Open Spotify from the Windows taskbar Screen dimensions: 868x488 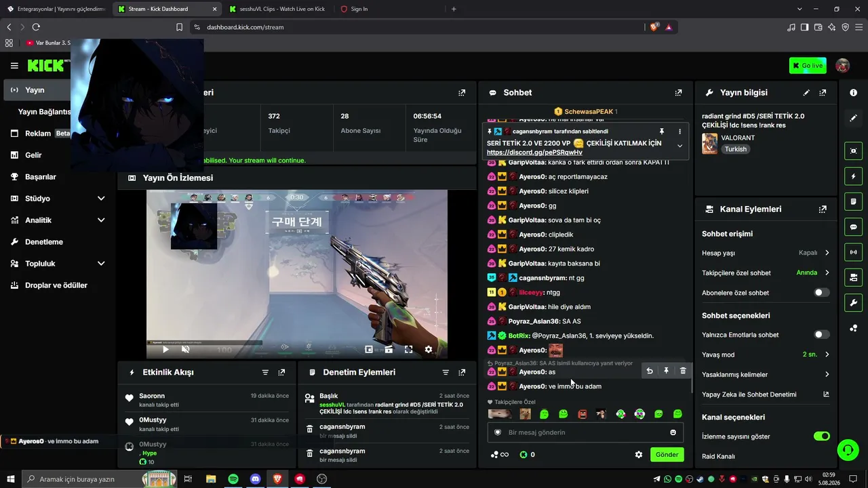233,479
